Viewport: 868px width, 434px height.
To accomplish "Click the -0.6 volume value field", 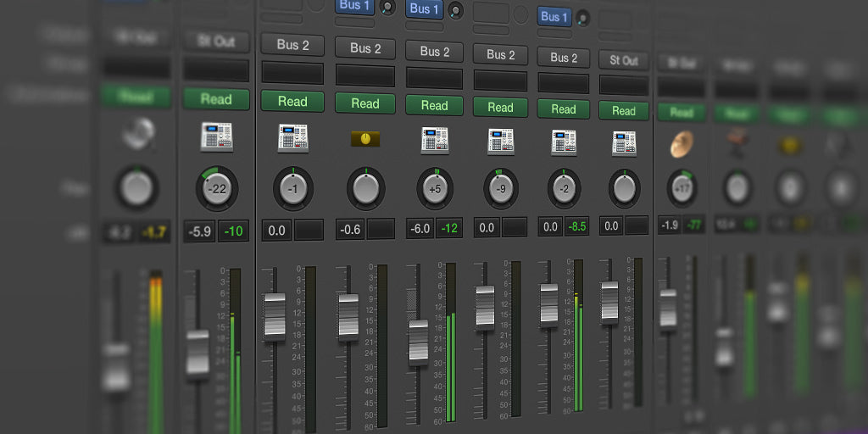I will pos(351,229).
